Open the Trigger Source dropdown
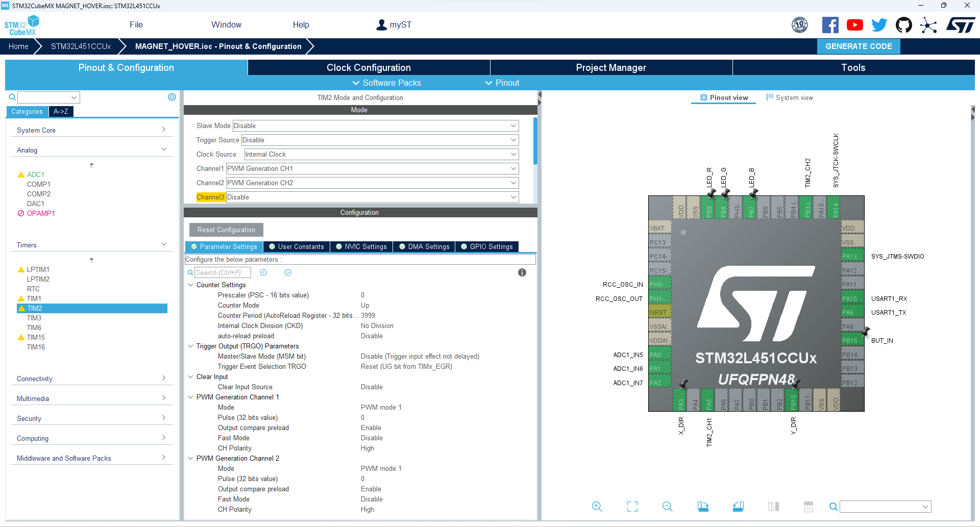Screen dimensions: 980x527 point(380,140)
